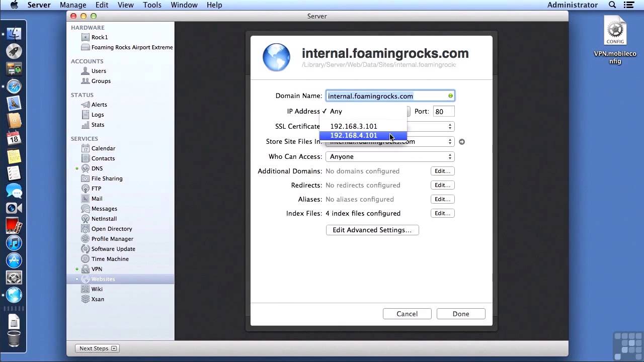Open VPN.mobileconfig file on desktop
Viewport: 644px width, 362px height.
615,41
